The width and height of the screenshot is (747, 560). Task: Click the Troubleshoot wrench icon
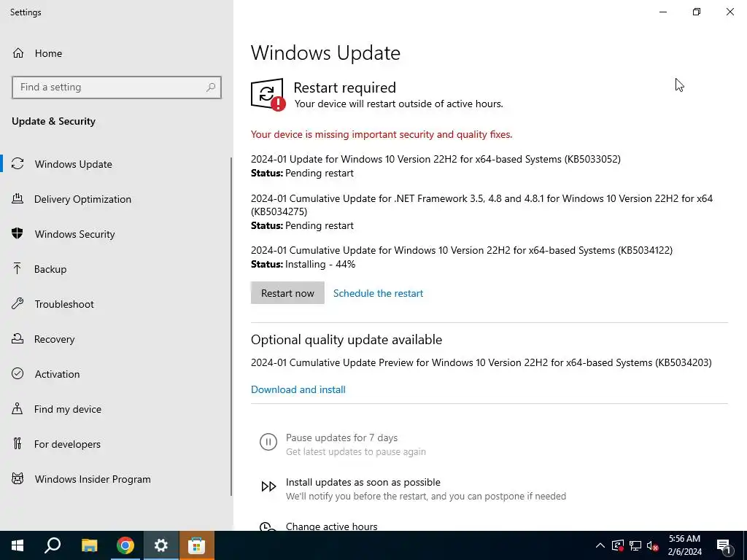click(18, 303)
